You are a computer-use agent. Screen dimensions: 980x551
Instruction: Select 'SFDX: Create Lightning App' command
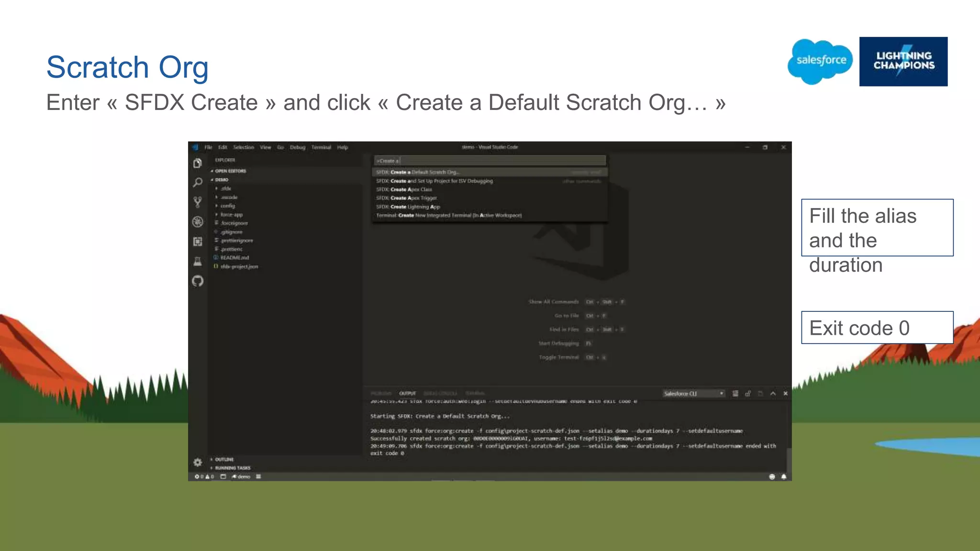[x=490, y=207]
